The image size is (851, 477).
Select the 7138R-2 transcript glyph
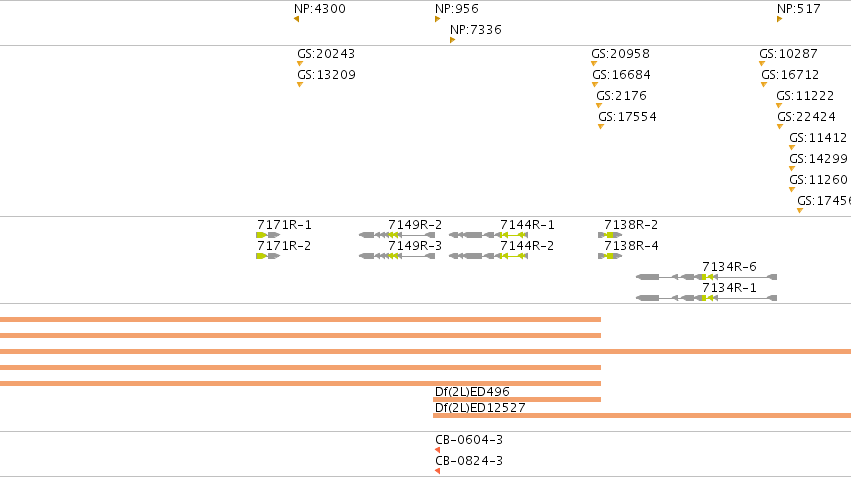coord(610,235)
